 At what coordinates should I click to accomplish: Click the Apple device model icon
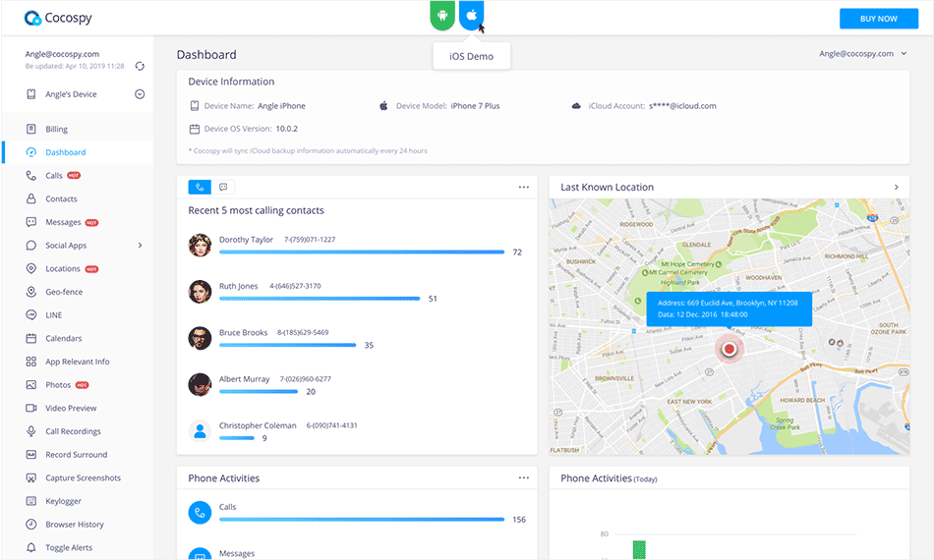383,106
